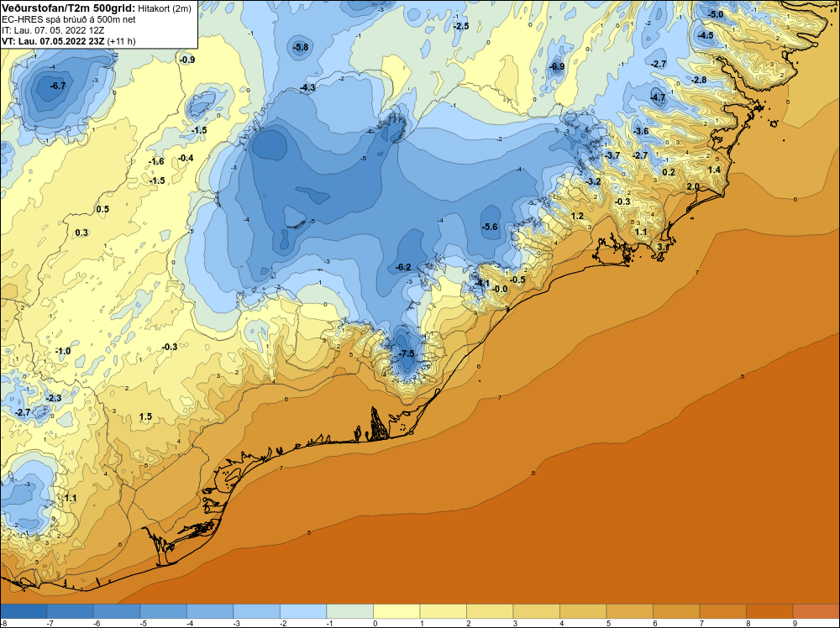Click the '-5.6' temperature value
The image size is (840, 628).
[x=490, y=227]
